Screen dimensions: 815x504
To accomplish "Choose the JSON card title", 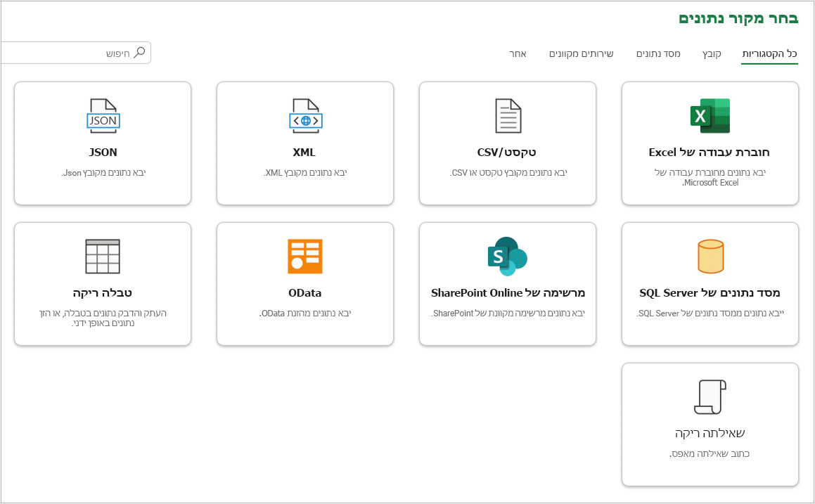I will tap(103, 153).
